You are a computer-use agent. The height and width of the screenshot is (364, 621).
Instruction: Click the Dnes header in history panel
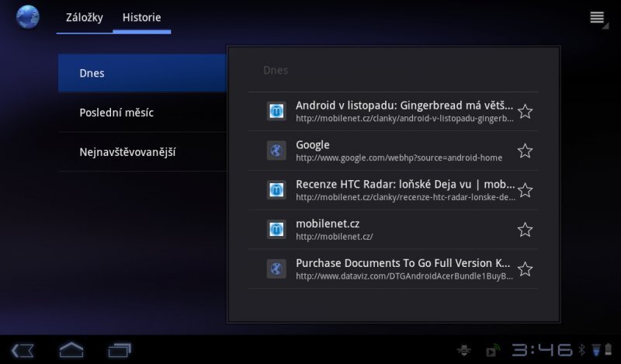pos(276,71)
